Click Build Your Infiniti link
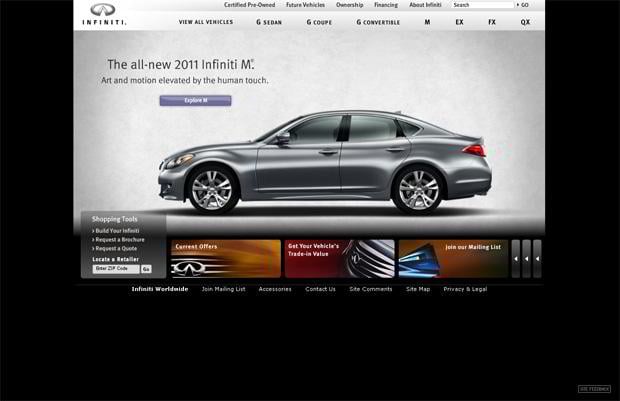Screen dimensions: 620x401 [x=117, y=231]
